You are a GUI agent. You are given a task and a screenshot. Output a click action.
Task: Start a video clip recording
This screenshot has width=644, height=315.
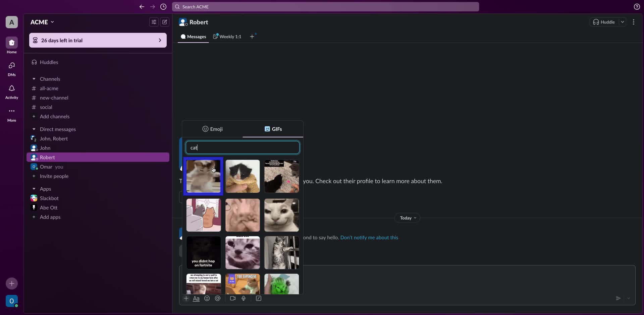point(232,298)
